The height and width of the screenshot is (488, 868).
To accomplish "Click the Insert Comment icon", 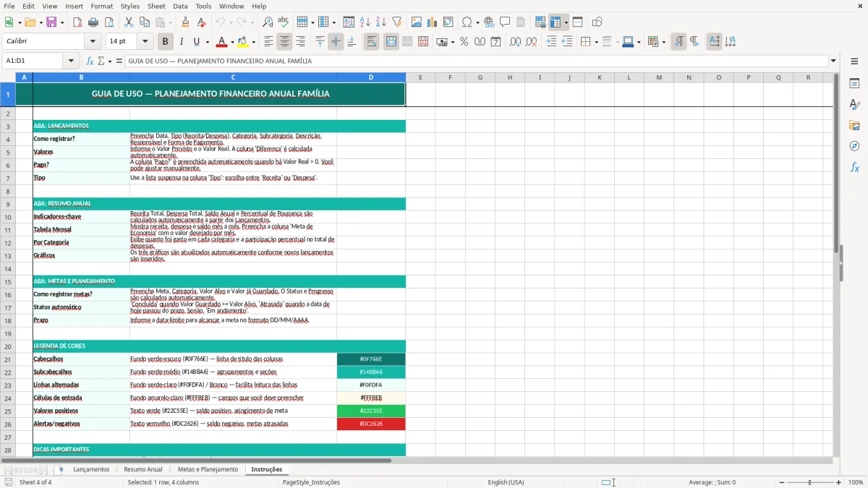I will (x=505, y=22).
